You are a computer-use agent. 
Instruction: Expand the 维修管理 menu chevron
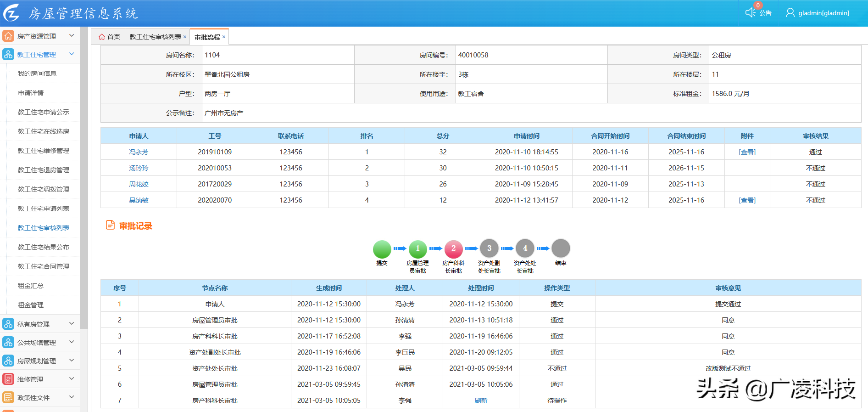coord(72,378)
